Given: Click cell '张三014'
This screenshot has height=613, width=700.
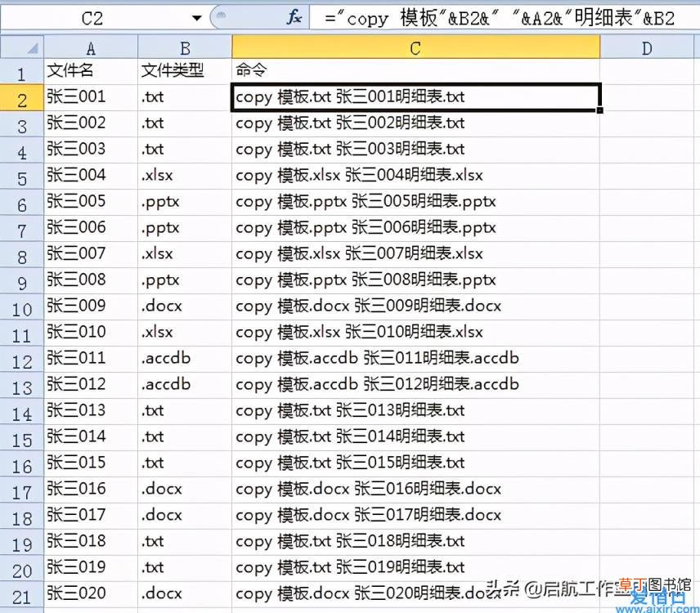Looking at the screenshot, I should (91, 437).
